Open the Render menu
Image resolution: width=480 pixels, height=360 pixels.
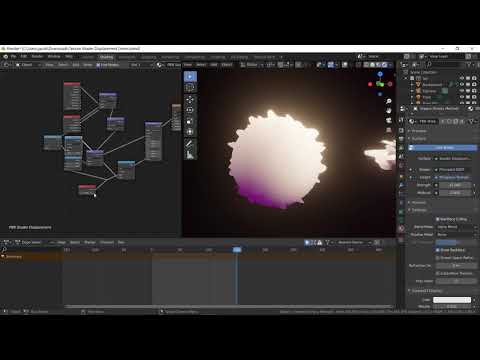[37, 57]
